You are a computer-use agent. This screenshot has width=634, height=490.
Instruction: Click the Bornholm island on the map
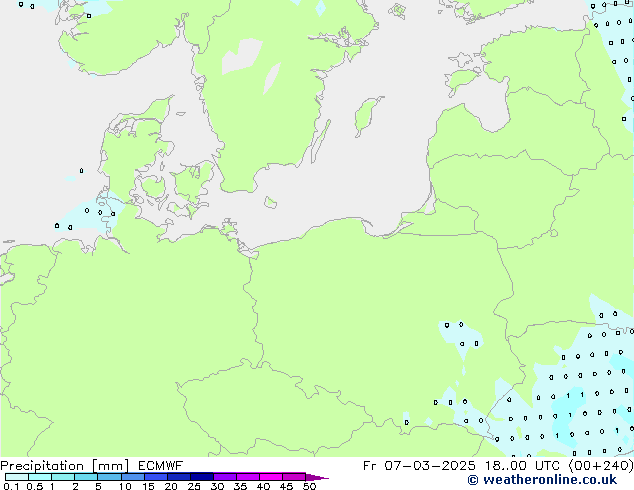pyautogui.click(x=271, y=202)
